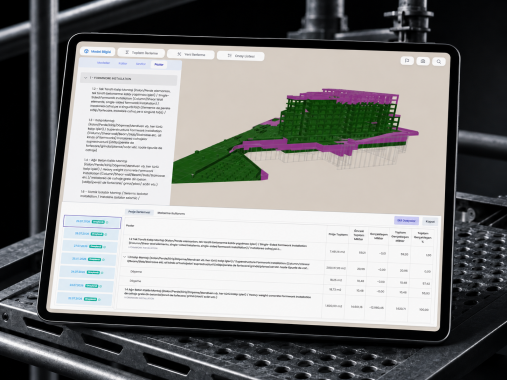Select the Modeller sub-tab in left panel
This screenshot has width=507, height=380.
[x=103, y=63]
